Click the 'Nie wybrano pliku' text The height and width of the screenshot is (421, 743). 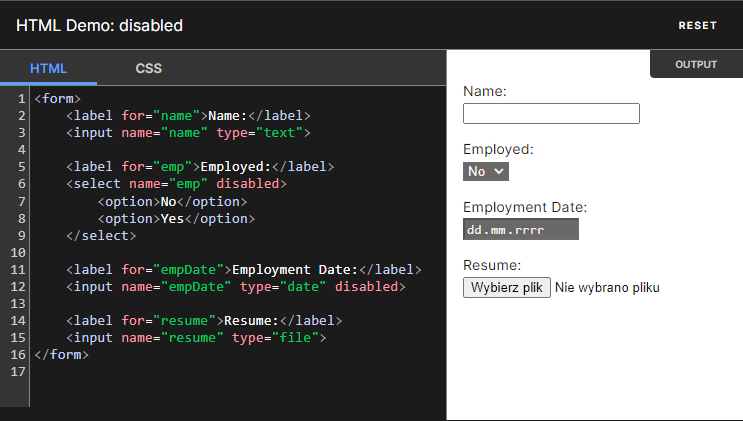point(607,288)
